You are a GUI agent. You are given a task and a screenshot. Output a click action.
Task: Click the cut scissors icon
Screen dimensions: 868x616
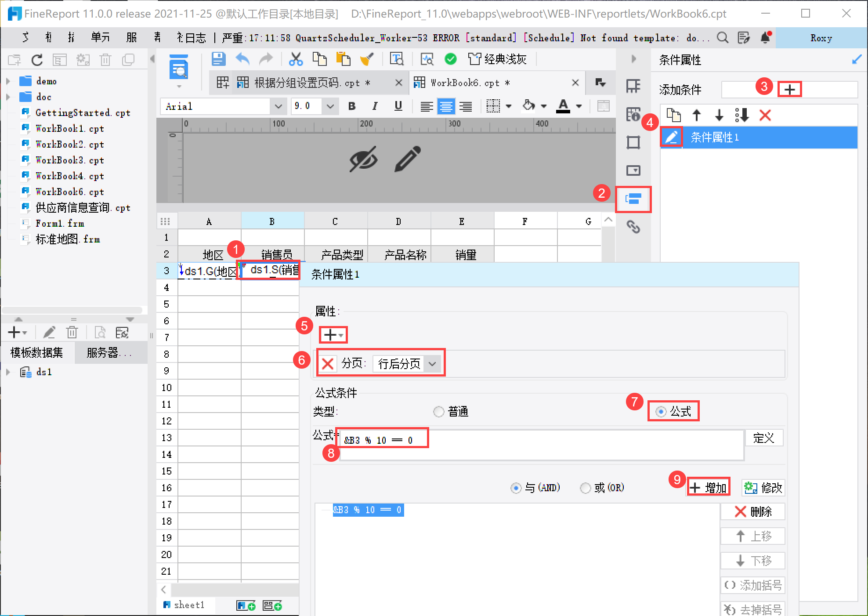point(296,59)
